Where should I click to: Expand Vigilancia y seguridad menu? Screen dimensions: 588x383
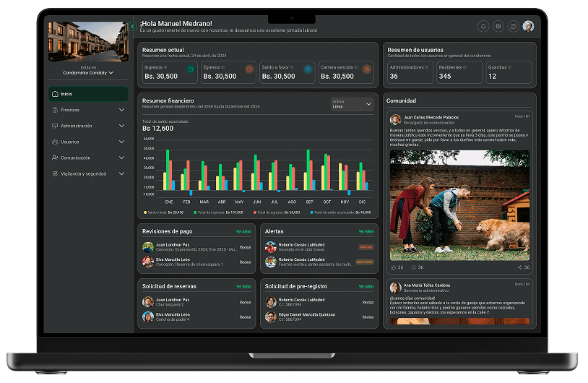(88, 173)
